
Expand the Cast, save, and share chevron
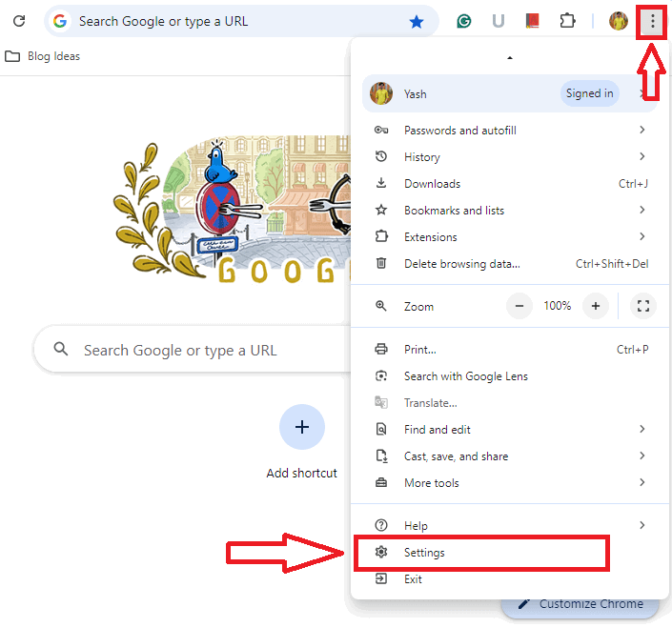(642, 456)
